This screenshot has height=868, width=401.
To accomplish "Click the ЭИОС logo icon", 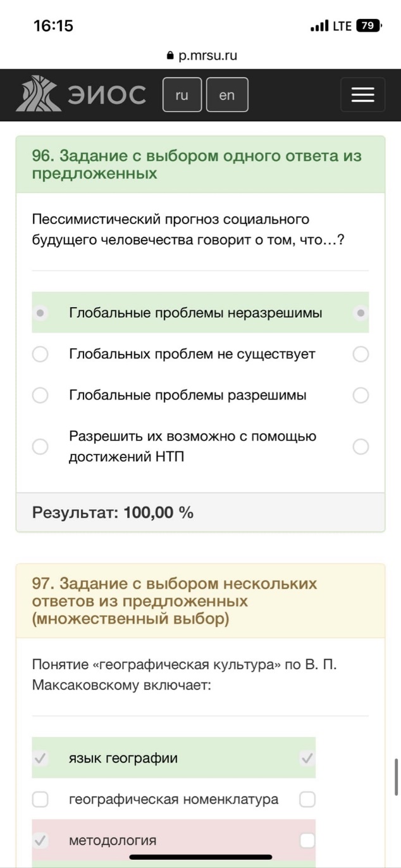I will tap(39, 95).
